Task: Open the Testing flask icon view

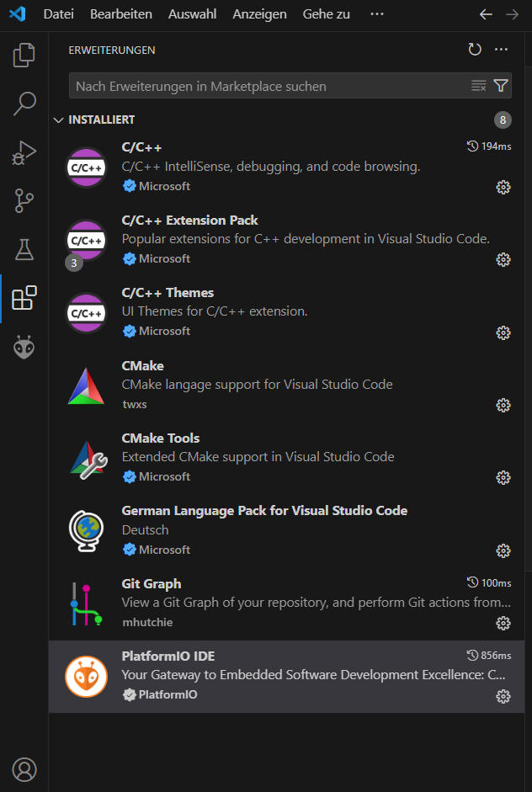Action: tap(24, 249)
